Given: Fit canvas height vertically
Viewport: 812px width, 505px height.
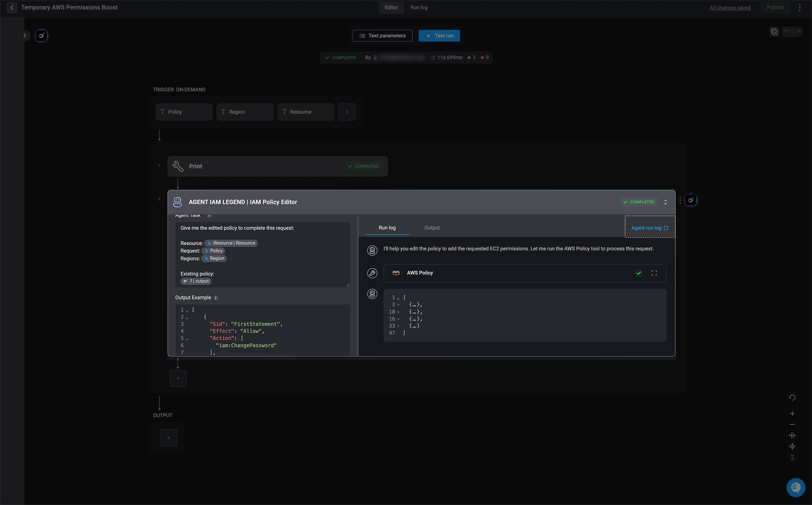Looking at the screenshot, I should (x=792, y=446).
